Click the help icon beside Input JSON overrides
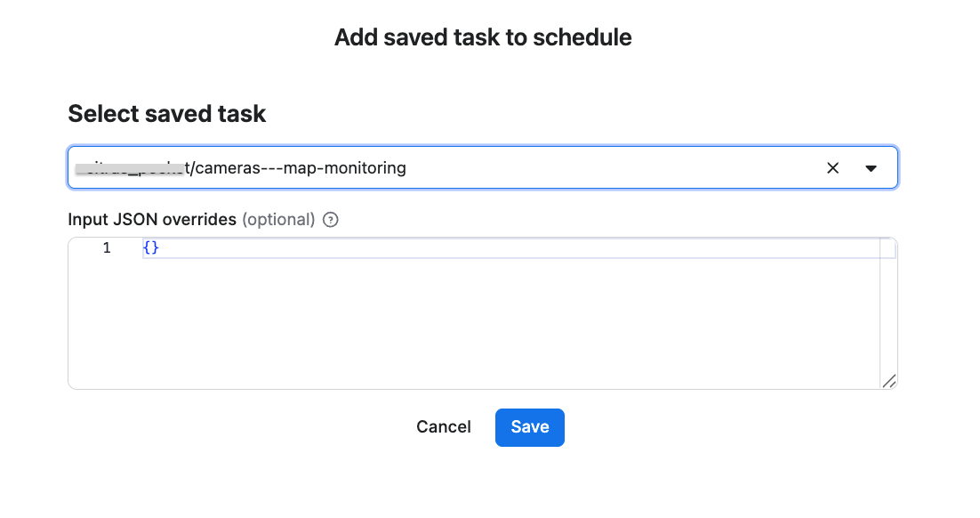Screen dimensions: 980x518 point(331,220)
